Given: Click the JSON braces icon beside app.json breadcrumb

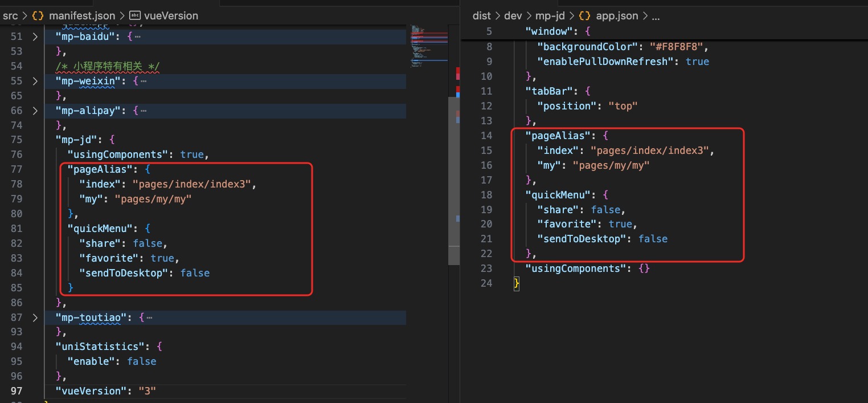Looking at the screenshot, I should (x=584, y=16).
